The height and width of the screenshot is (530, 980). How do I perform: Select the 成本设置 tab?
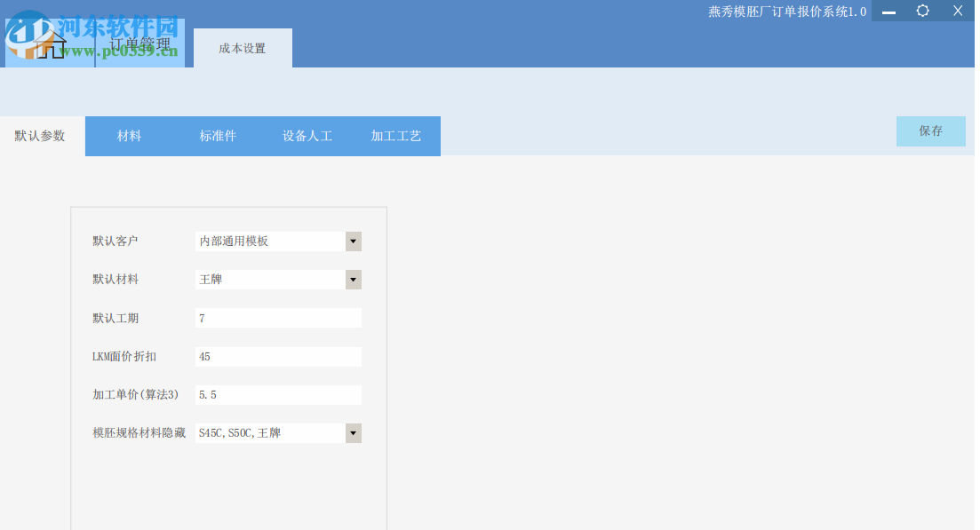click(243, 48)
